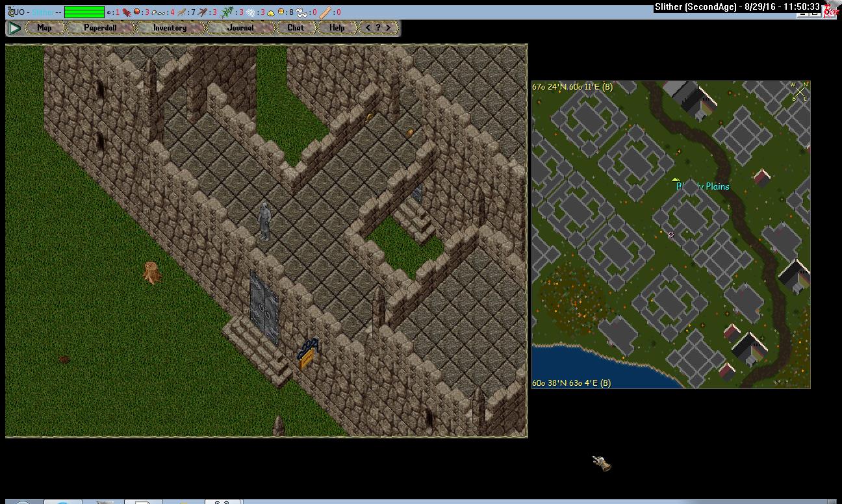Click the question mark between the chevrons
Viewport: 842px width, 504px height.
[x=378, y=28]
